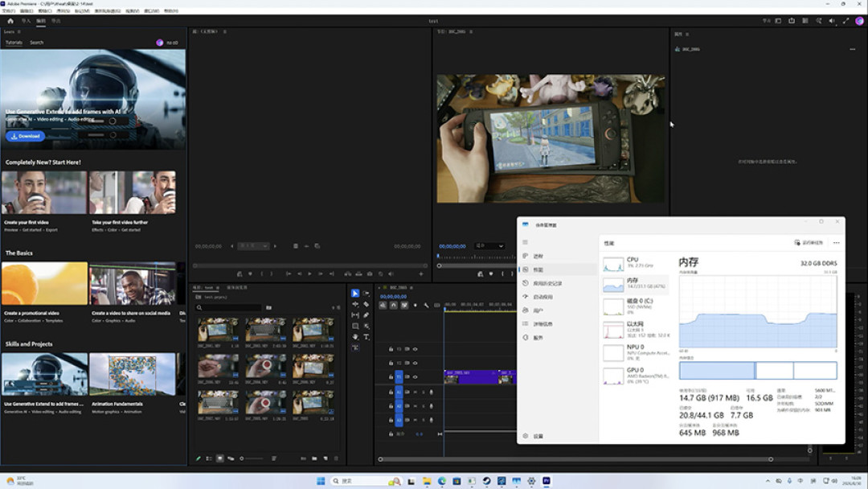Click the blue Download button

tap(26, 136)
